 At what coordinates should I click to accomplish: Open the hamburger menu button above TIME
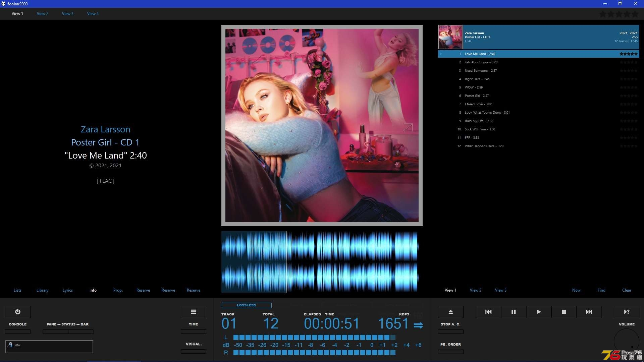pyautogui.click(x=194, y=312)
